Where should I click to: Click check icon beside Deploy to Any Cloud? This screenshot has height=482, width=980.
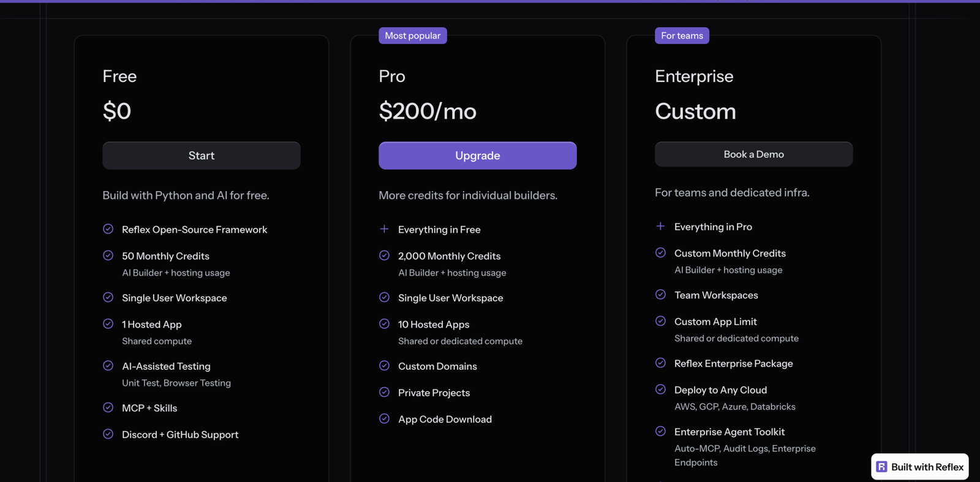click(661, 390)
